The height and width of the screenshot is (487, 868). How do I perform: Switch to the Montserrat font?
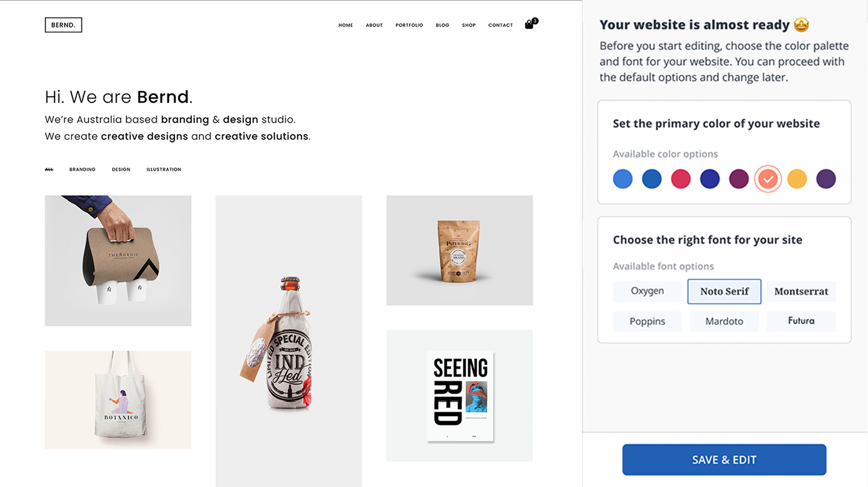point(801,291)
